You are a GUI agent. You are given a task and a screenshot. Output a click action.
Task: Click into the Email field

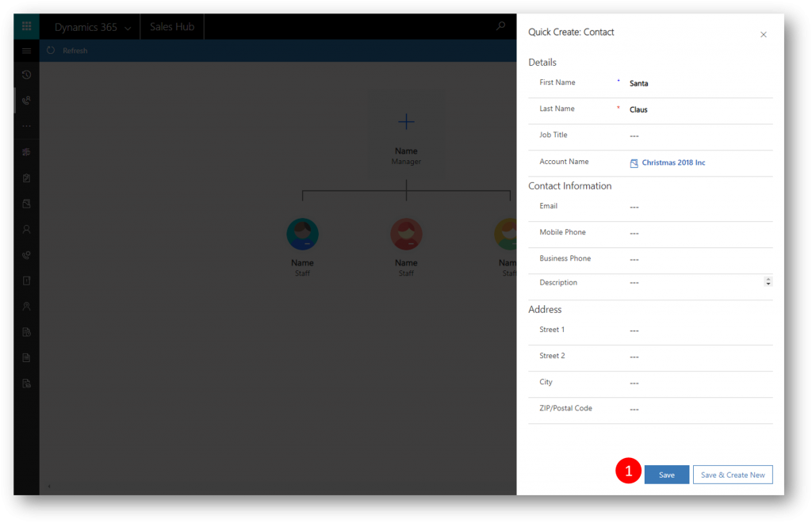coord(698,207)
